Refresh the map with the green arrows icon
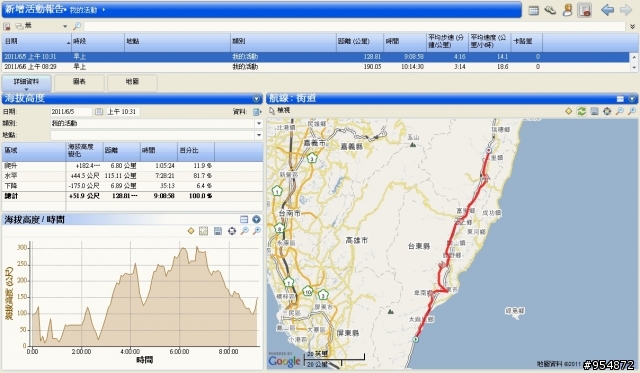The height and width of the screenshot is (373, 640). [x=581, y=111]
